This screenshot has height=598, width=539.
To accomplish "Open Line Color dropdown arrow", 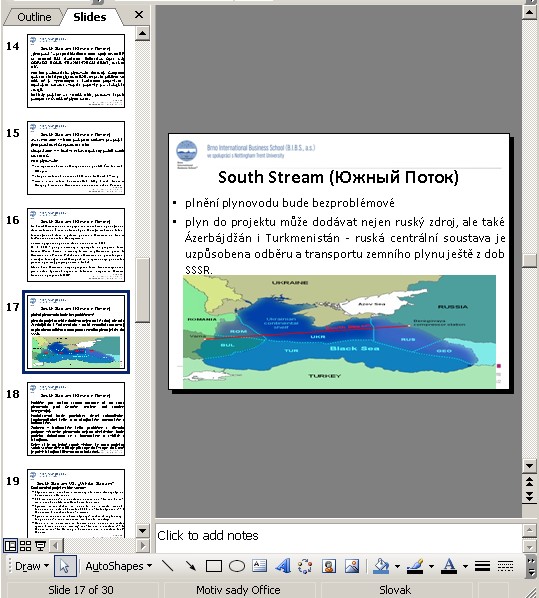I will [x=431, y=566].
